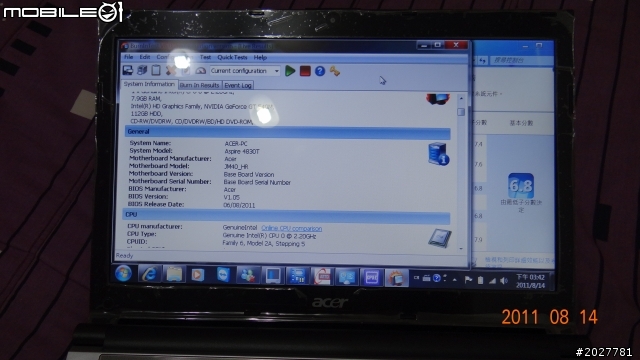
Task: Open the Online CPU comparison link
Action: pos(291,228)
